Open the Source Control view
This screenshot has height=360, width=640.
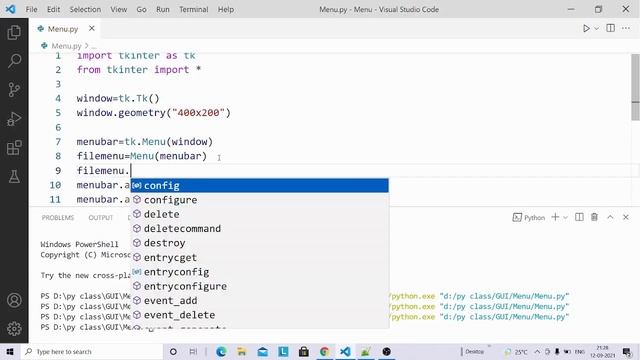click(14, 89)
